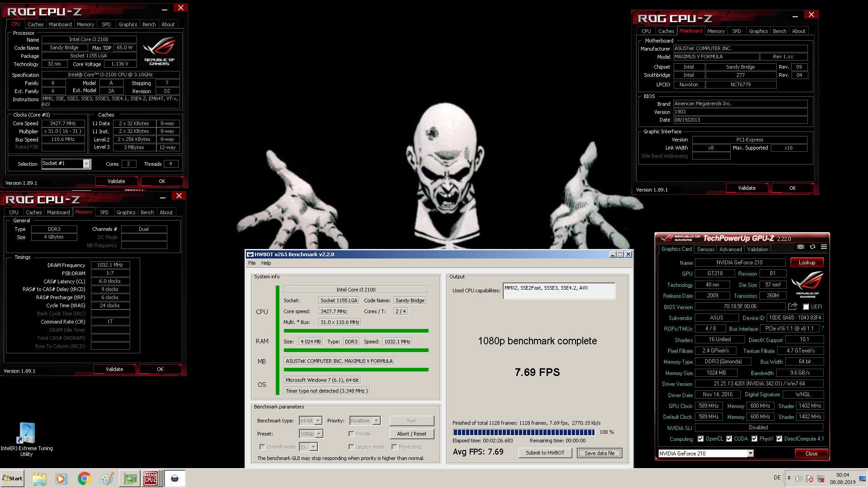Launch Windows Media Player from the taskbar
This screenshot has width=868, height=488.
61,479
